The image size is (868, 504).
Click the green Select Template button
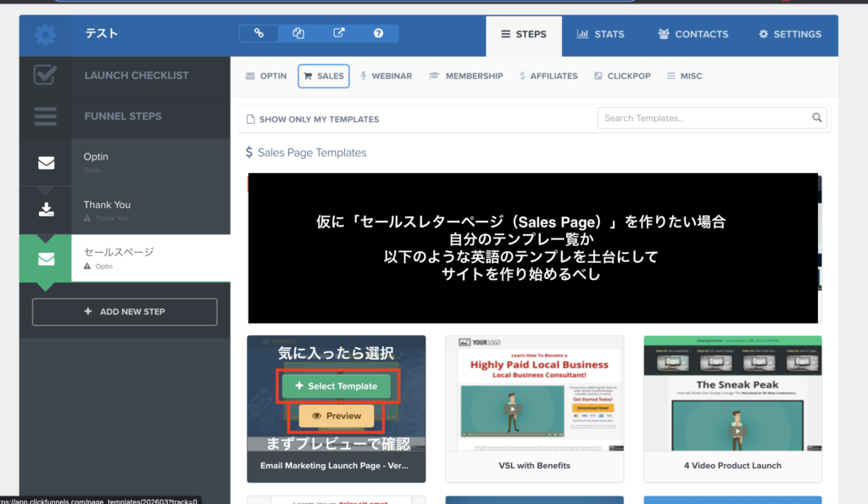pos(336,386)
